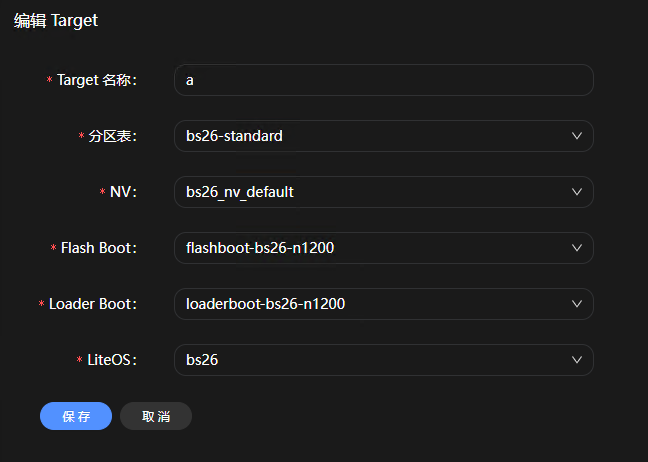Click the 编辑 Target dialog title
This screenshot has width=648, height=462.
(x=56, y=20)
